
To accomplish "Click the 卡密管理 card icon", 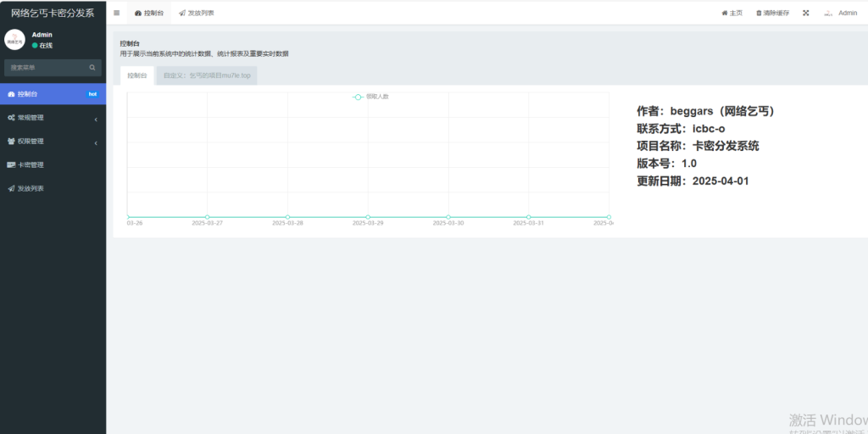I will tap(11, 165).
